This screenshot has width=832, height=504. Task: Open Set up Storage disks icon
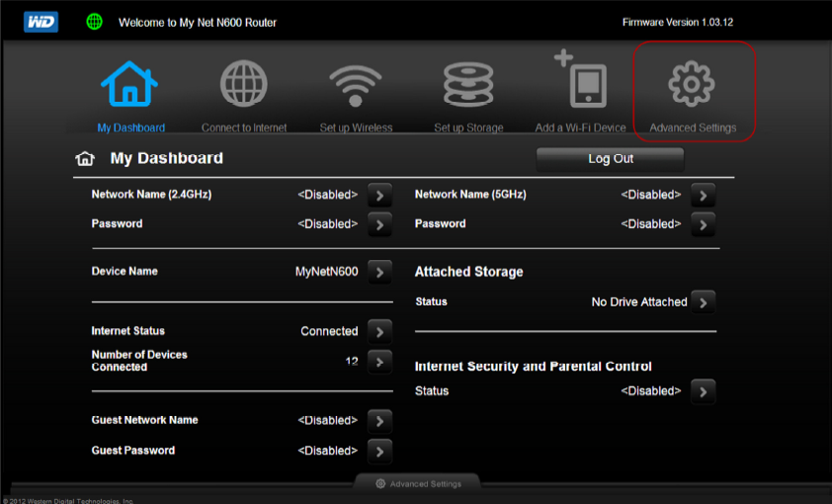tap(468, 84)
